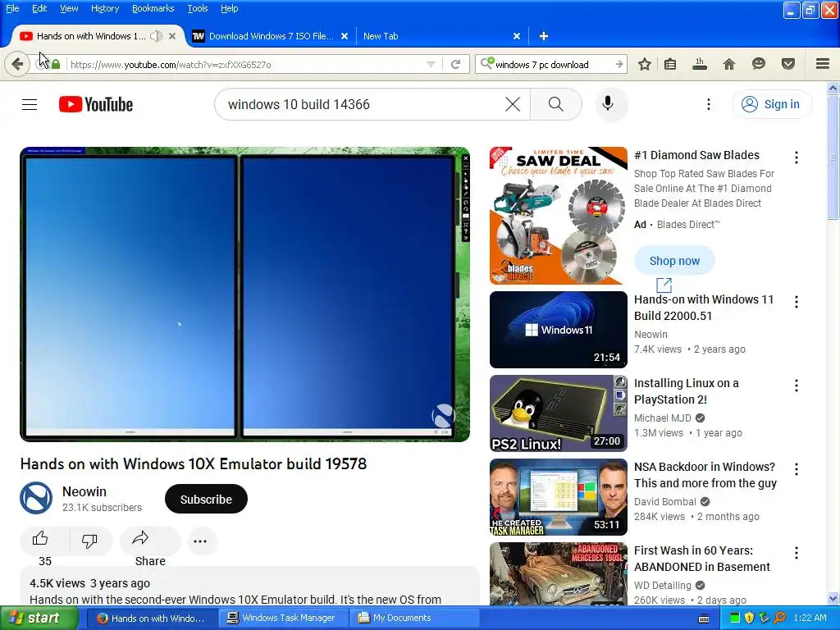Viewport: 840px width, 630px height.
Task: Click the search engine magnifier icon
Action: pyautogui.click(x=486, y=64)
